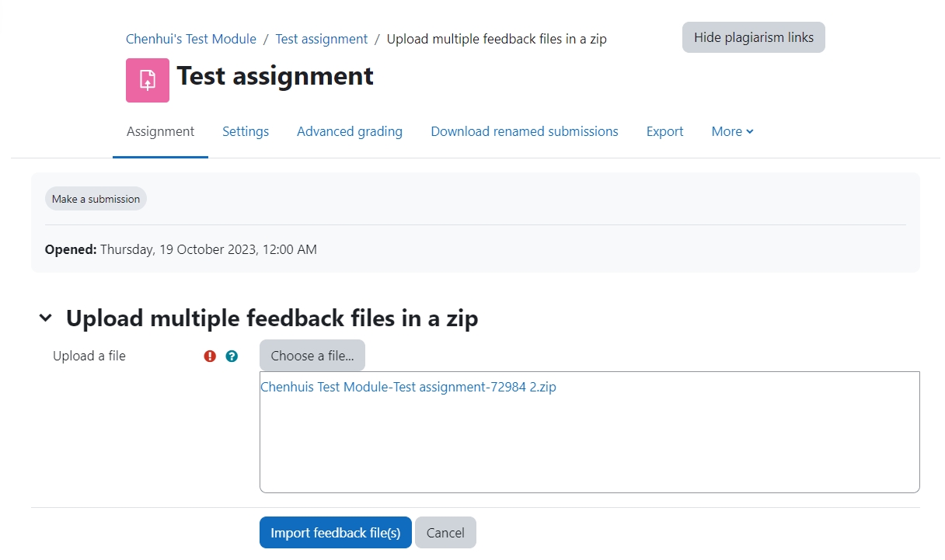Viewport: 945px width, 560px height.
Task: Open the Advanced grading tab
Action: (x=350, y=131)
